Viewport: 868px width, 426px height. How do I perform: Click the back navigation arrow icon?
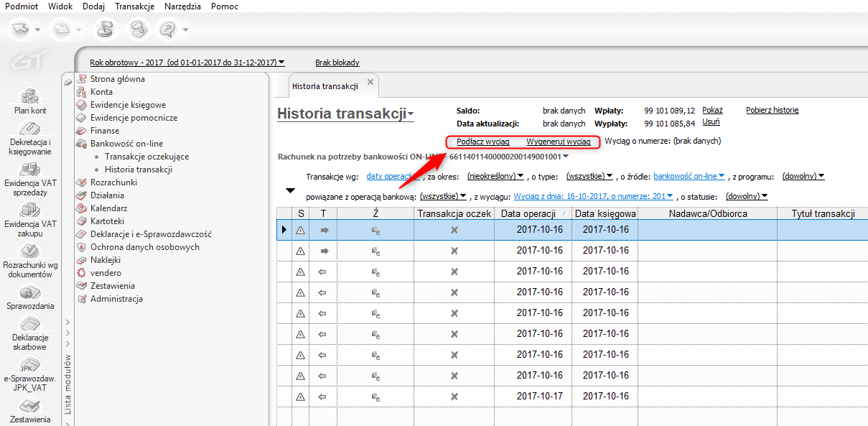(x=22, y=29)
